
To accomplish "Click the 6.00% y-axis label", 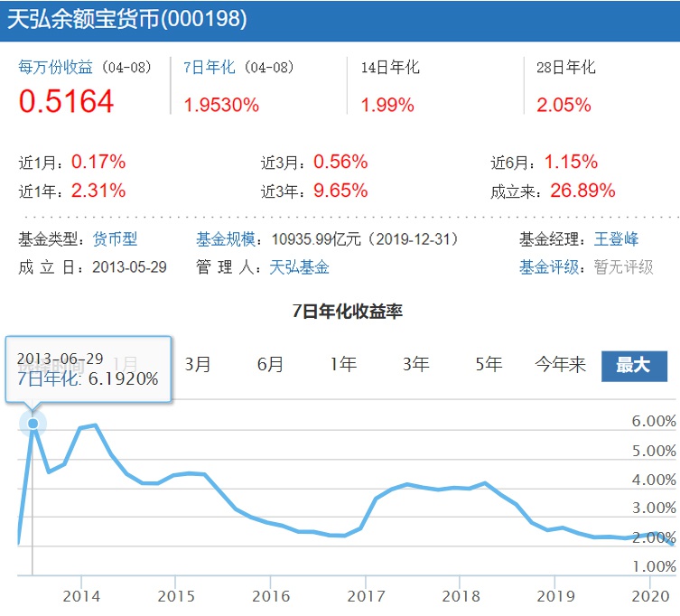I will 654,421.
